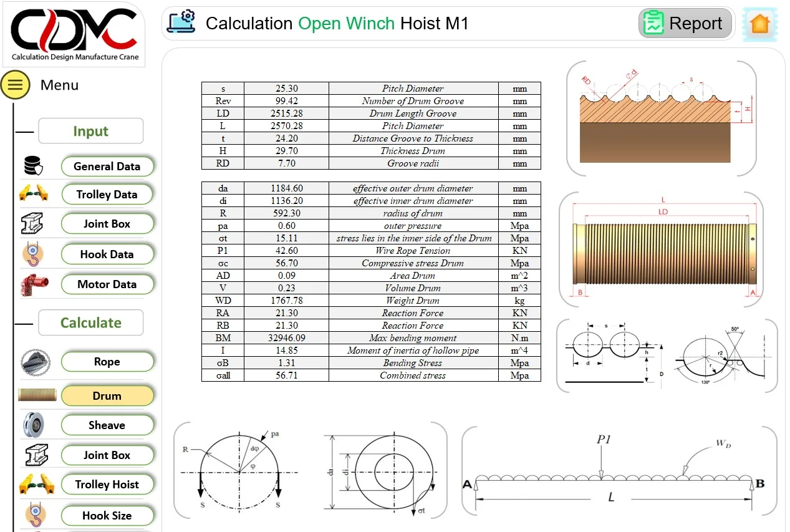Click the Rev value 99.42

[286, 101]
